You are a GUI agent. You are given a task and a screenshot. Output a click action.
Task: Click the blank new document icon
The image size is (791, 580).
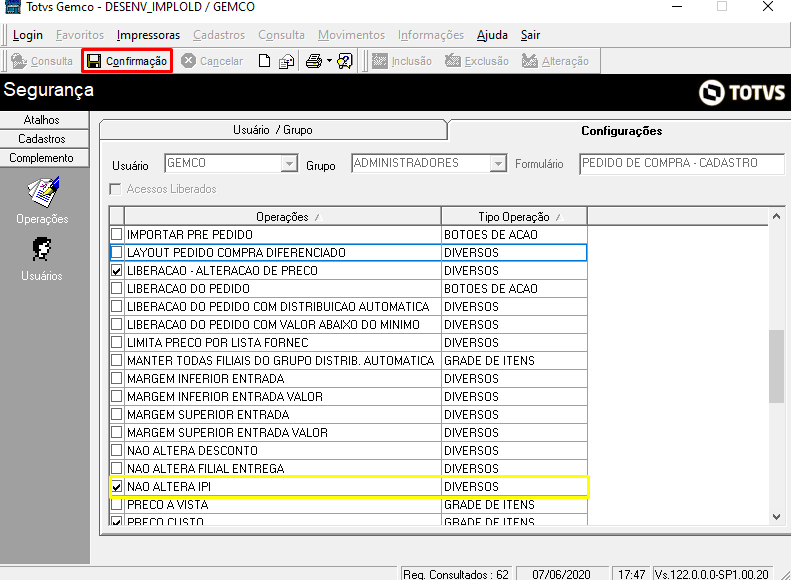264,61
